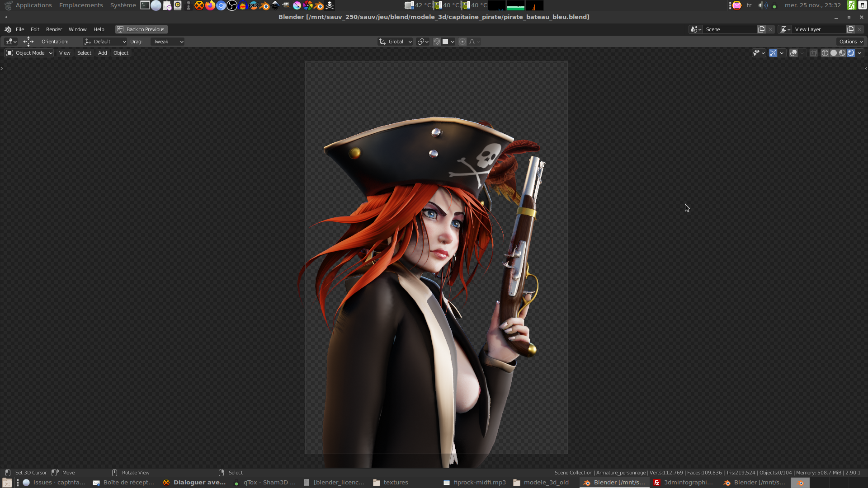Open the viewport Select menu

click(x=84, y=53)
